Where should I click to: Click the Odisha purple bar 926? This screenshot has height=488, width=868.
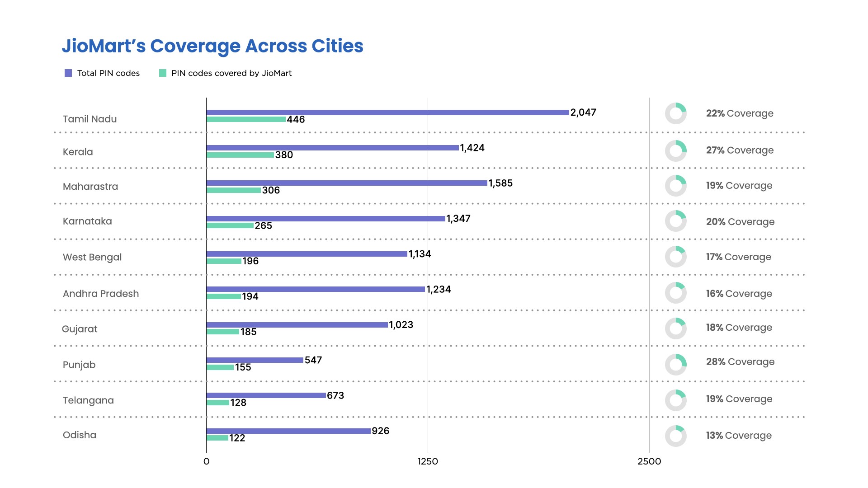click(288, 431)
